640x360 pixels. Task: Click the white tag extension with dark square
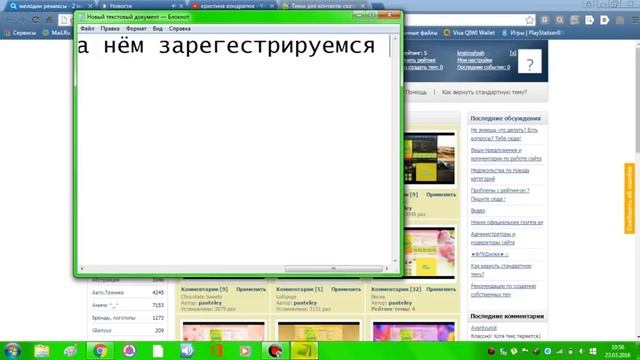pyautogui.click(x=605, y=20)
